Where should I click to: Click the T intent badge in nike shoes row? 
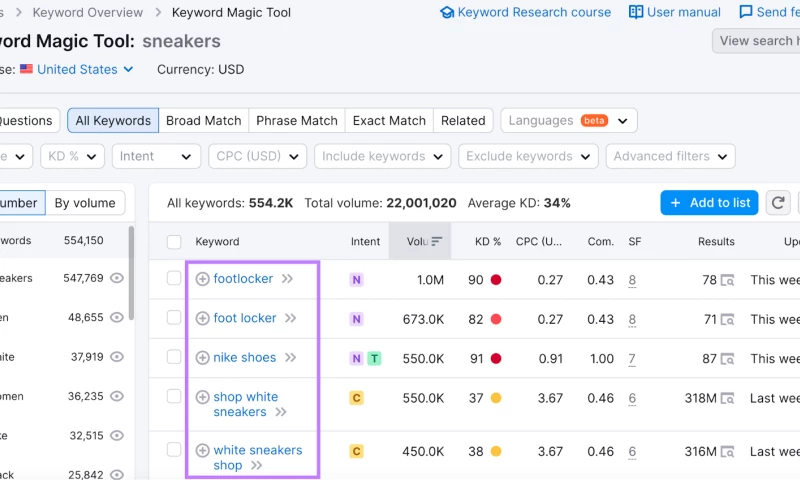374,359
